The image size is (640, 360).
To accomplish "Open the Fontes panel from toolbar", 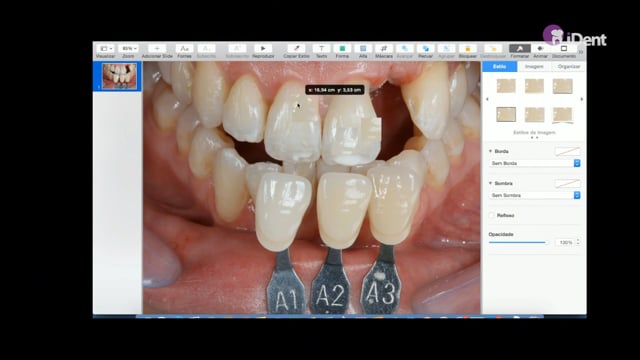I will coord(184,49).
